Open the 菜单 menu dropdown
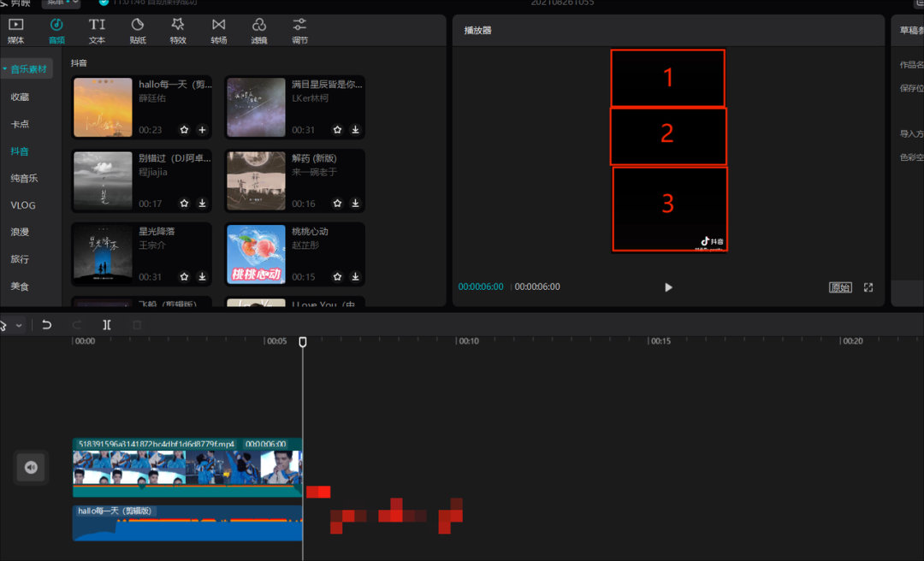The width and height of the screenshot is (924, 561). pos(61,3)
